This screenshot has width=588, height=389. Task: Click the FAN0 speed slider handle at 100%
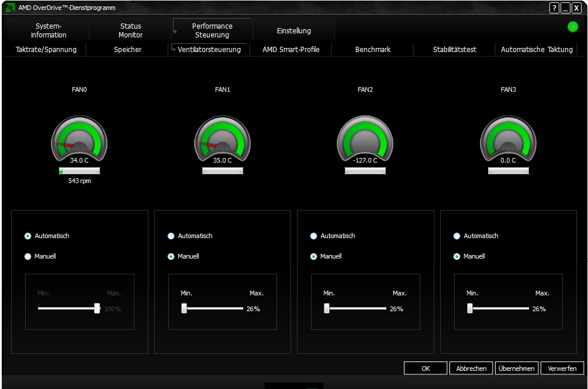(97, 308)
